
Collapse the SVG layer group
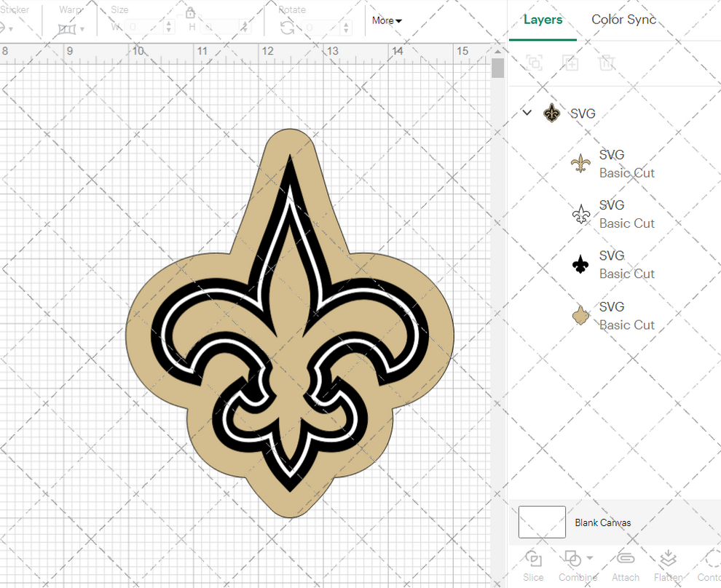527,113
